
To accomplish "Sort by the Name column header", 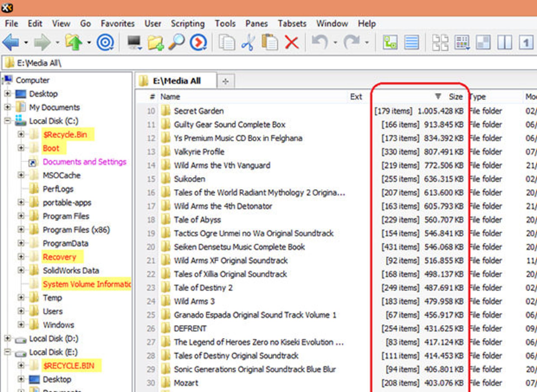I will point(170,97).
